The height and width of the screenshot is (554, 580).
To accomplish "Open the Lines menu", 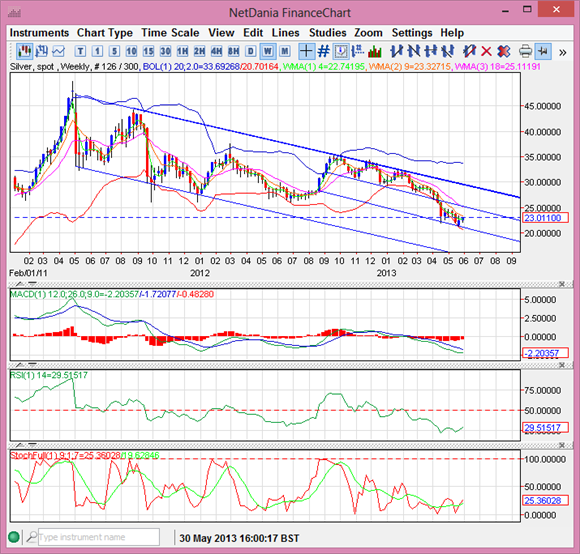I will pos(285,33).
